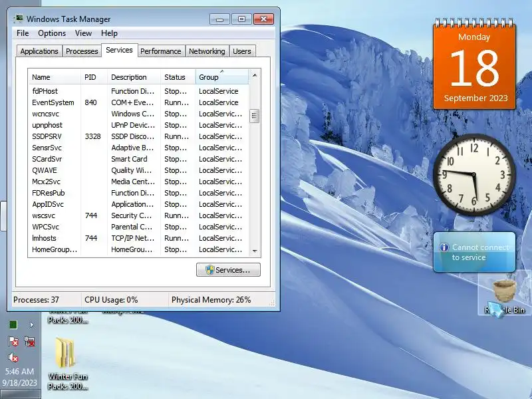Image resolution: width=532 pixels, height=399 pixels.
Task: Click the services list scroll down arrow
Action: pos(255,251)
